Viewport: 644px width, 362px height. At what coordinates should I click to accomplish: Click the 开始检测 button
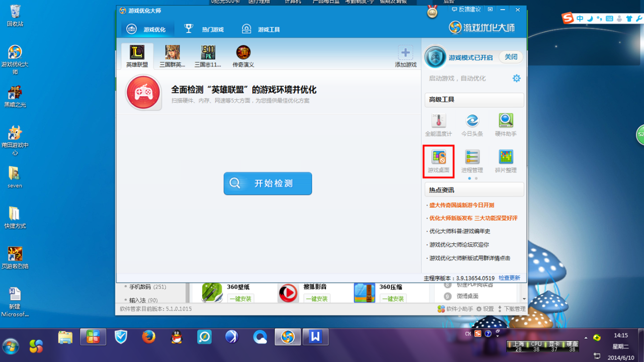268,183
